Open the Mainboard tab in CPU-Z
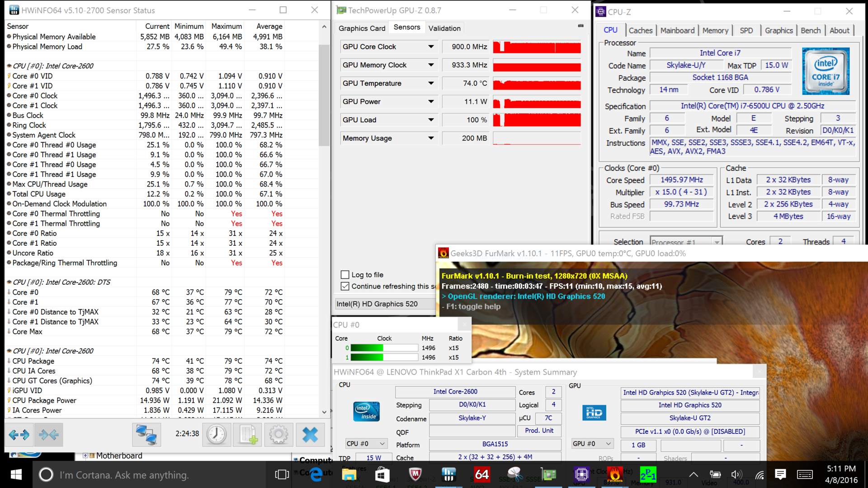 (677, 30)
